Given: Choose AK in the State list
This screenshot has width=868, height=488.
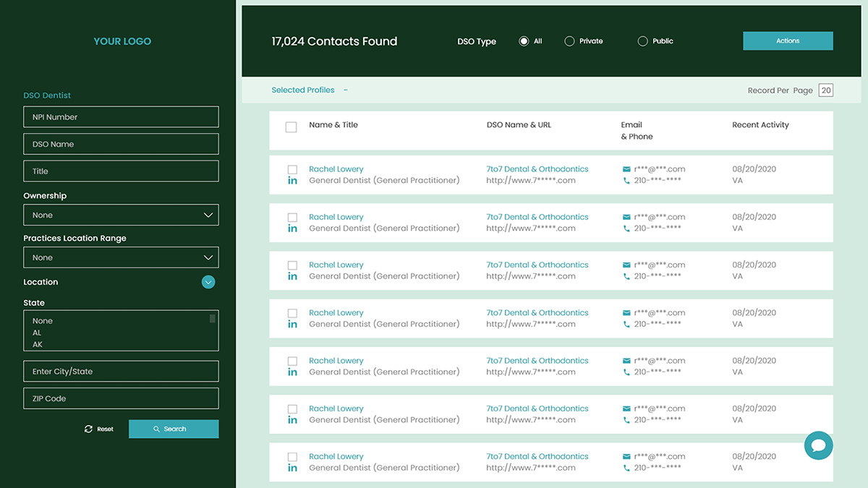Looking at the screenshot, I should (x=38, y=345).
